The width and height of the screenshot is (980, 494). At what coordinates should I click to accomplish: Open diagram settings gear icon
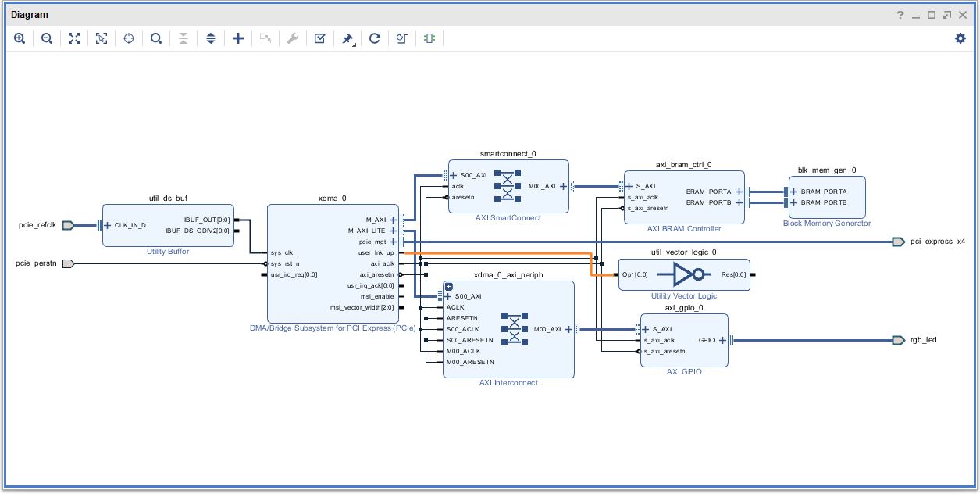(x=960, y=38)
